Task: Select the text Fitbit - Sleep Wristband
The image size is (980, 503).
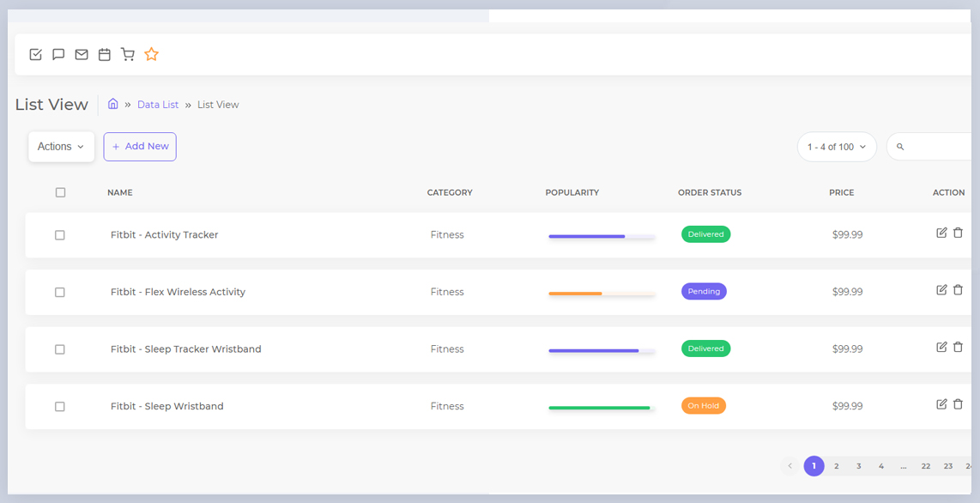Action: pyautogui.click(x=166, y=406)
